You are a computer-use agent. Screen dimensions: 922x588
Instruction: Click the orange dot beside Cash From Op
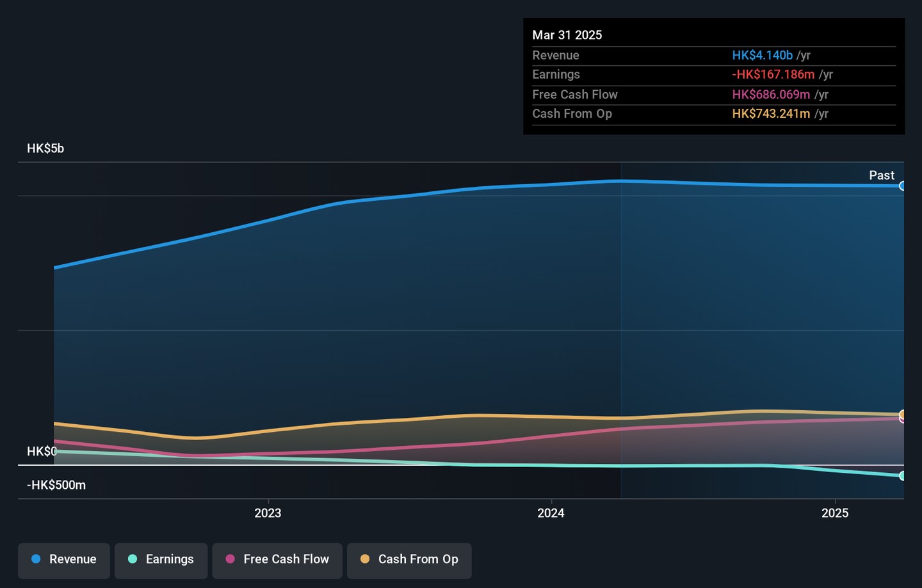(365, 559)
